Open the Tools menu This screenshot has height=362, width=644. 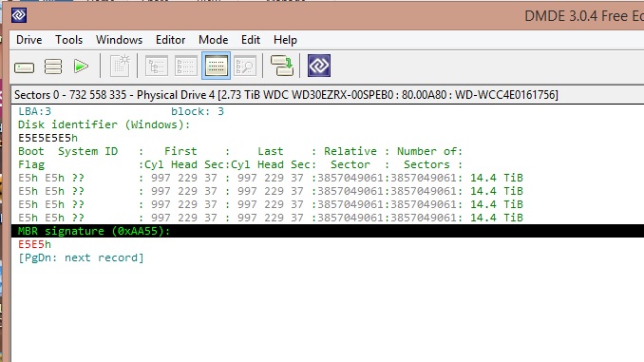click(69, 40)
